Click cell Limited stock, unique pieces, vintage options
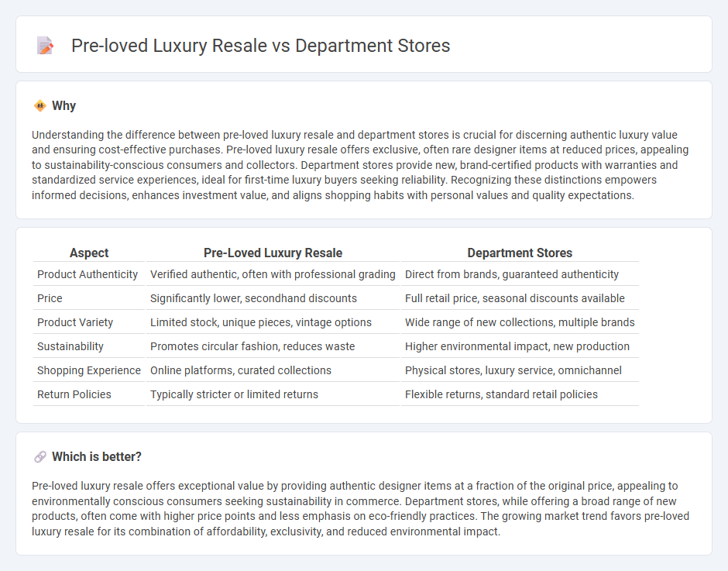 pos(273,322)
